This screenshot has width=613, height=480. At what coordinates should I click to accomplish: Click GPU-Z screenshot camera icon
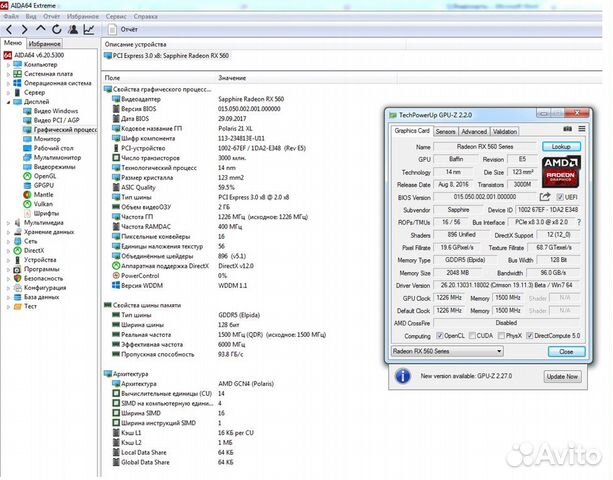point(567,129)
